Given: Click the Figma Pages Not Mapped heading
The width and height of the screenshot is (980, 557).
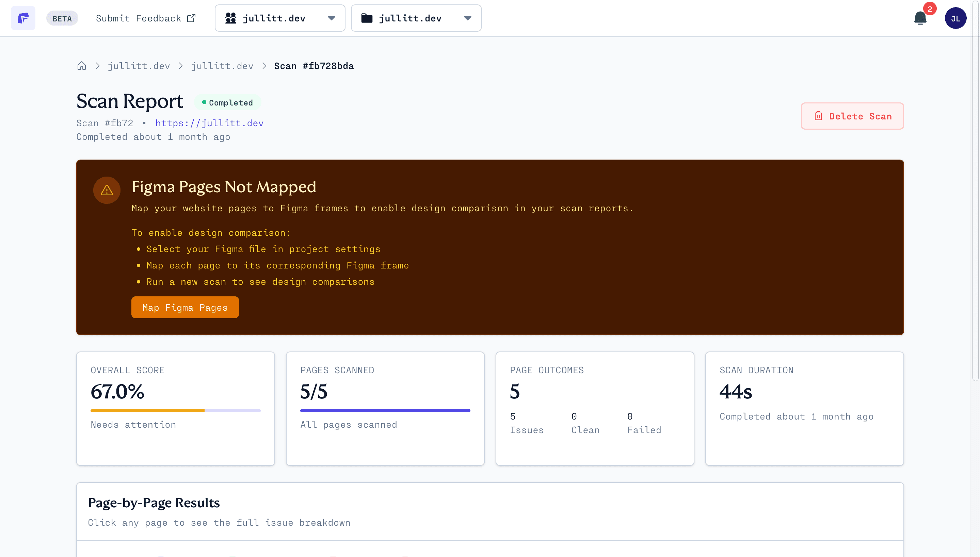Looking at the screenshot, I should pyautogui.click(x=224, y=187).
